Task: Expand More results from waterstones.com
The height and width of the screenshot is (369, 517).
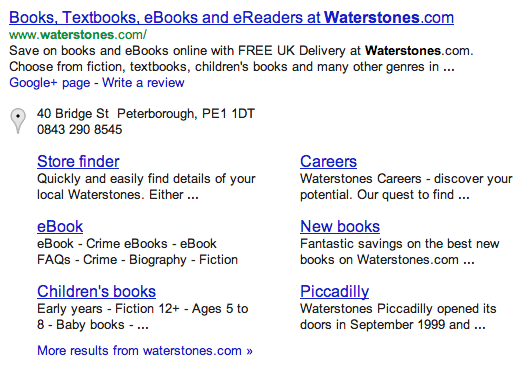Action: 145,351
